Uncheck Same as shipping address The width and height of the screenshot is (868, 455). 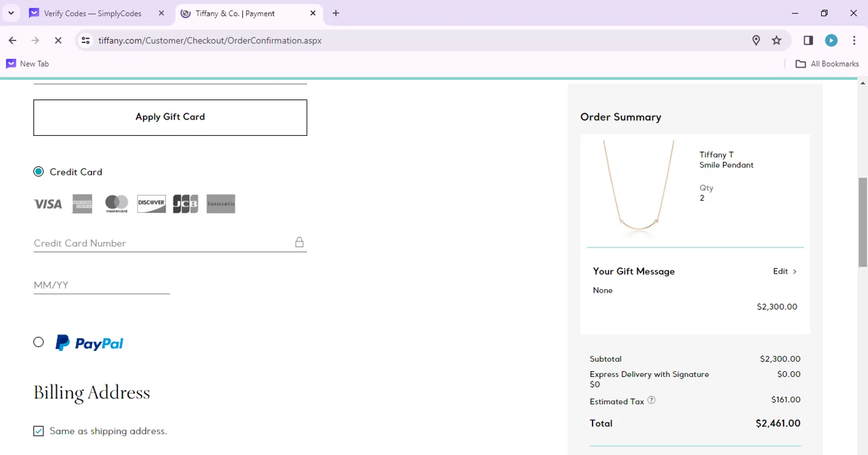[x=39, y=431]
